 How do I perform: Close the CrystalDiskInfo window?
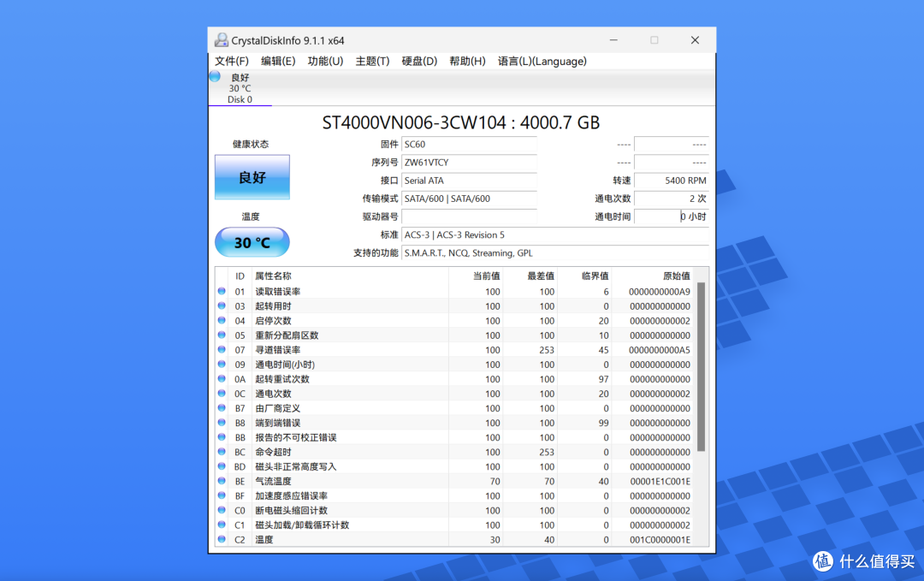pos(696,40)
